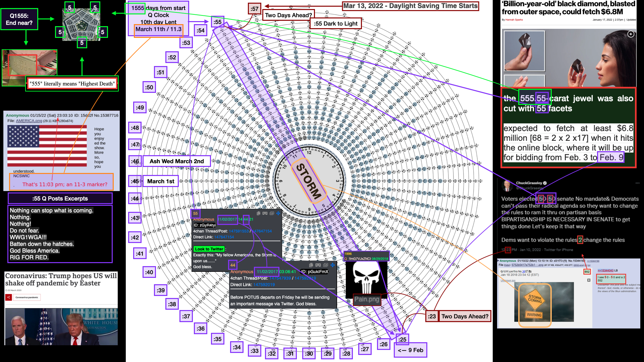Click the VR goggles icon in post 44
The width and height of the screenshot is (644, 362).
pyautogui.click(x=318, y=265)
